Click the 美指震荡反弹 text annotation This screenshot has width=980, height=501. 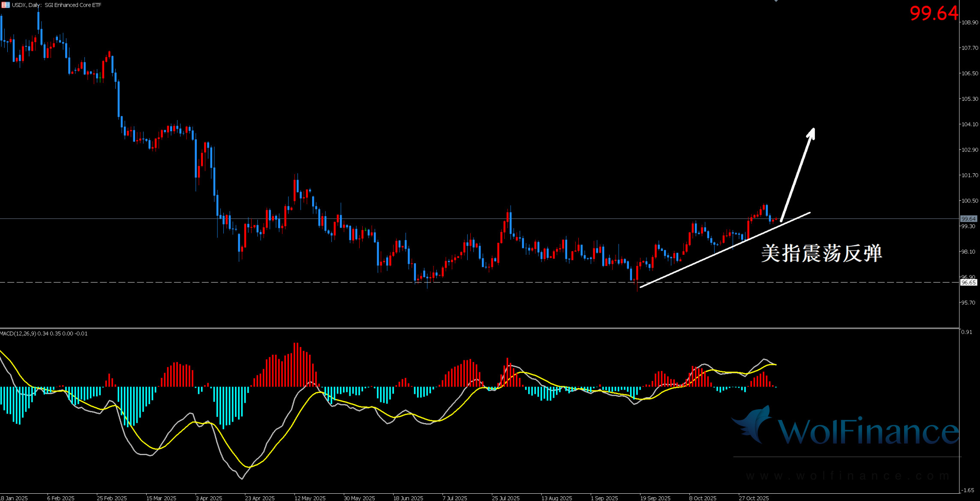click(x=821, y=253)
